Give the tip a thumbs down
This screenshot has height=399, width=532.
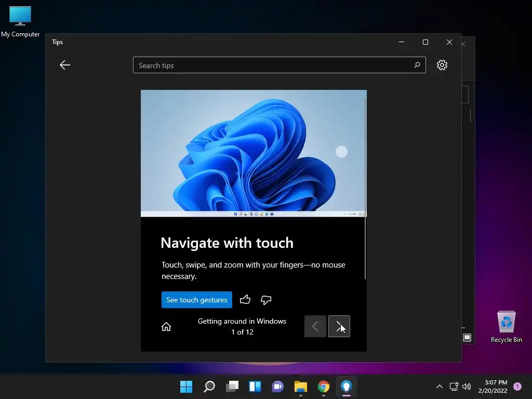[x=266, y=300]
